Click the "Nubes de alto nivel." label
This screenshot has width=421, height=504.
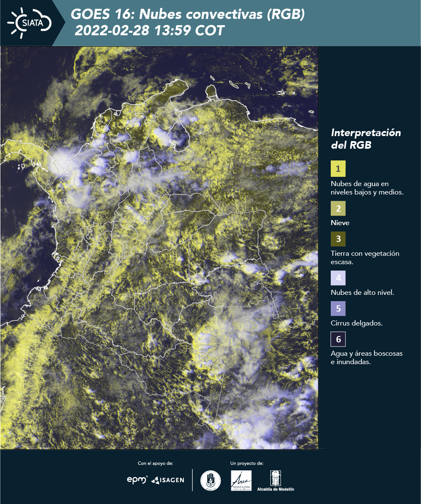pos(362,292)
